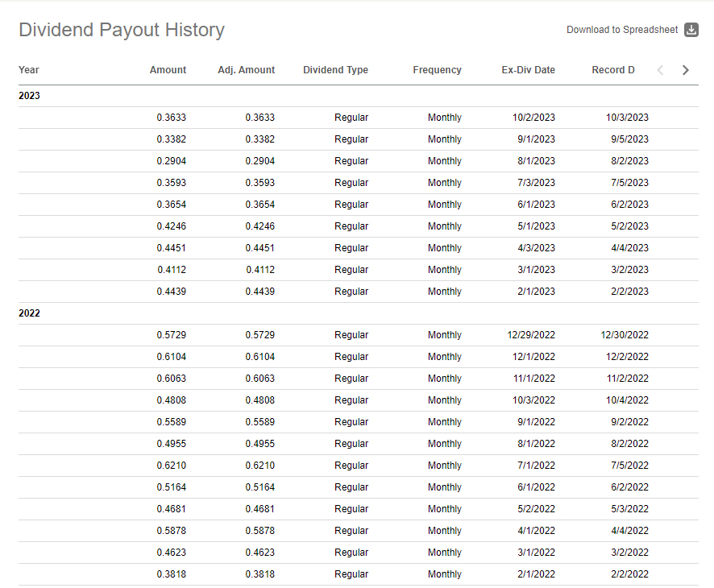The height and width of the screenshot is (588, 714).
Task: Click adjusted amount 0.4955
Action: pos(260,444)
